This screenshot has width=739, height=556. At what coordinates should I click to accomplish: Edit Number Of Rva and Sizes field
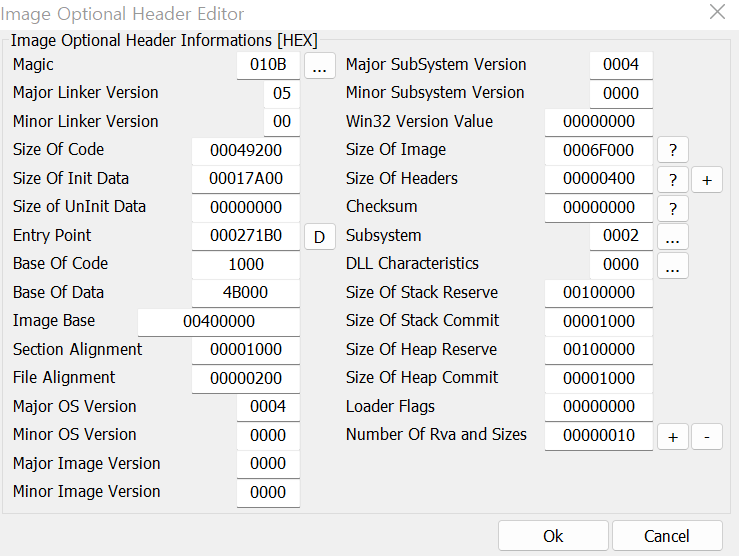coord(599,436)
